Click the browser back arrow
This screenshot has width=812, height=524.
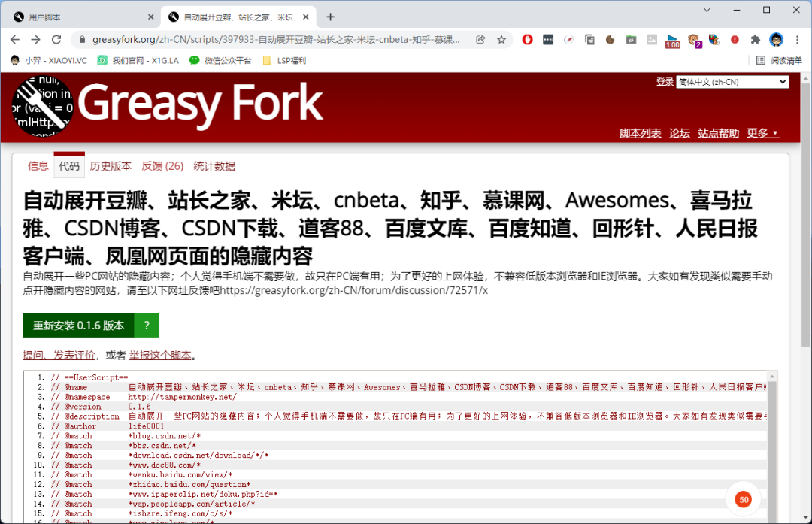pyautogui.click(x=15, y=39)
